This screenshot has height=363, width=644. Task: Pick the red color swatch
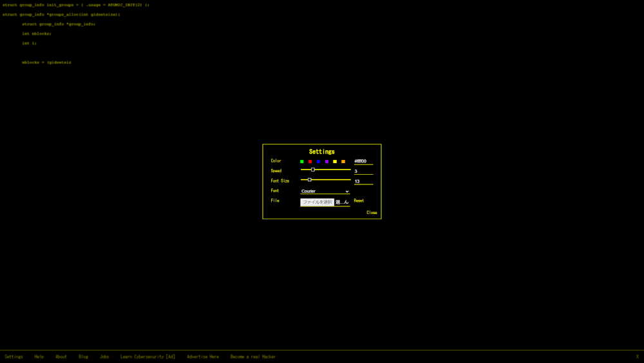click(310, 161)
